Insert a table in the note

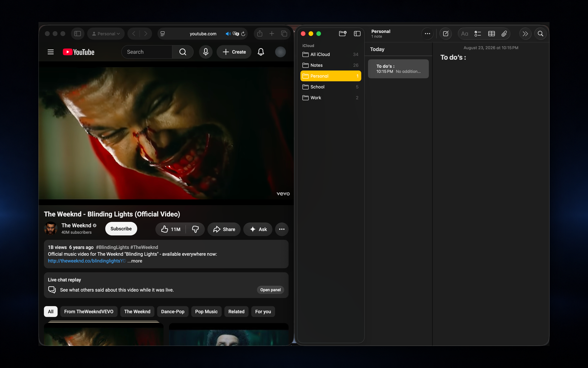click(491, 34)
